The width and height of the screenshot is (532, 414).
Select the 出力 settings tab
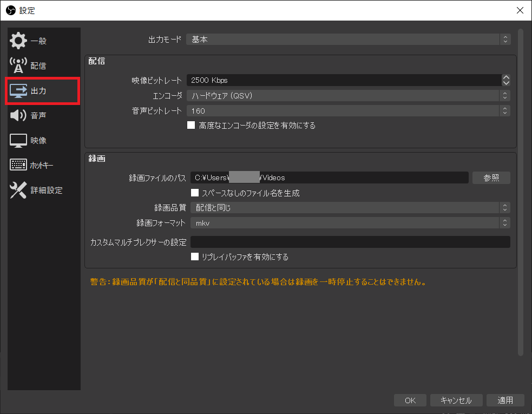[43, 90]
